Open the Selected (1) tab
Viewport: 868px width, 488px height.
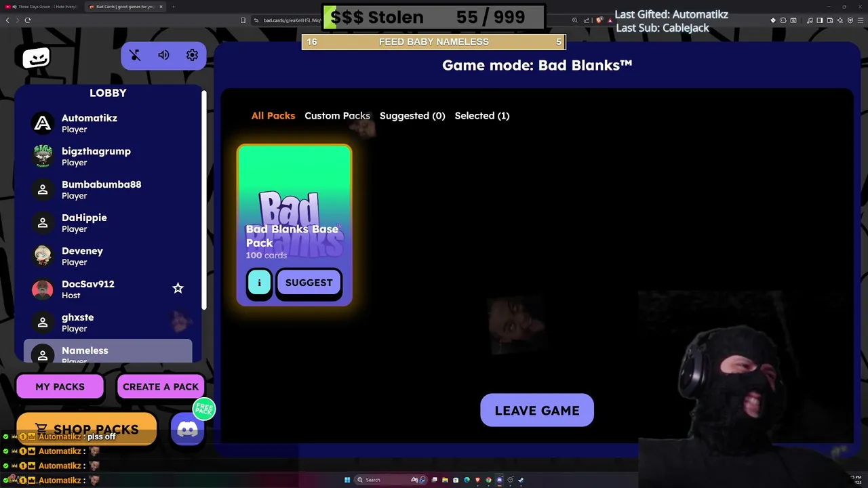point(482,116)
